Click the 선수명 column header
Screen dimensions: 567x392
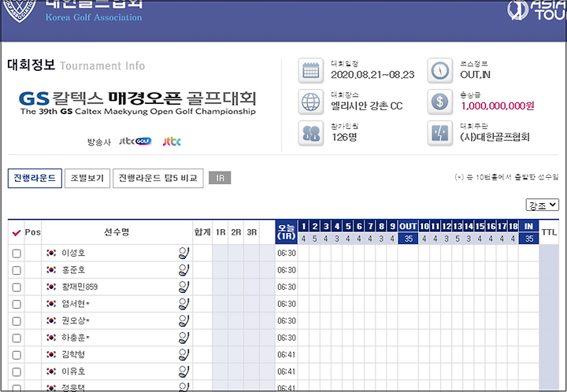(x=117, y=232)
